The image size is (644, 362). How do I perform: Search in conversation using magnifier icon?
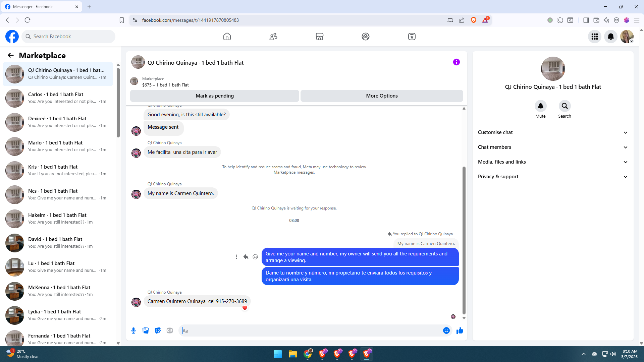(565, 106)
